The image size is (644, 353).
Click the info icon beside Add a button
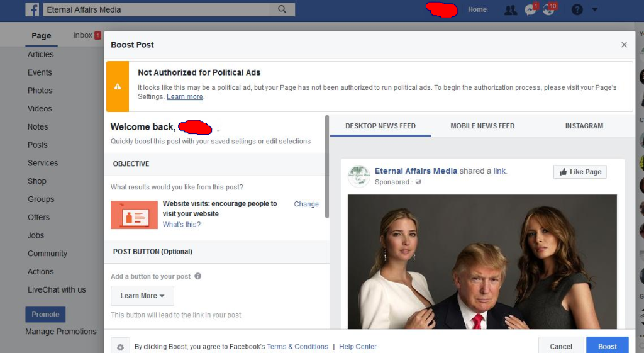click(197, 276)
